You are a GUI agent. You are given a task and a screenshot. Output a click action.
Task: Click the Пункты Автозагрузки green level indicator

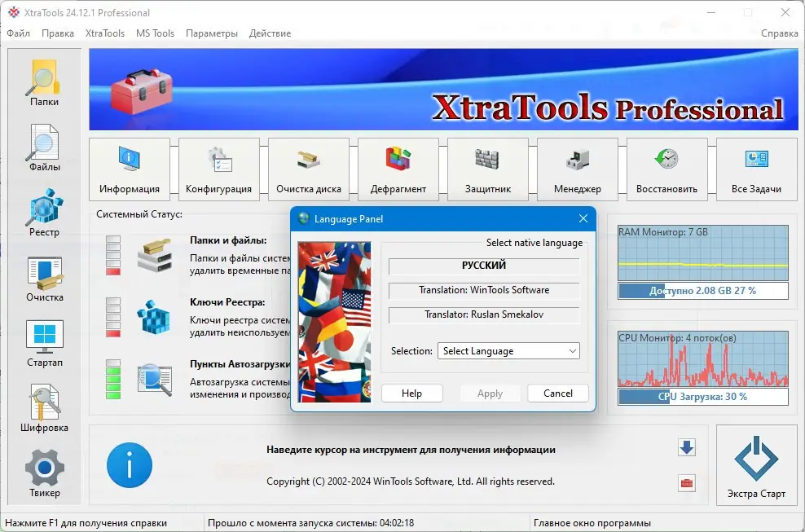pyautogui.click(x=113, y=380)
